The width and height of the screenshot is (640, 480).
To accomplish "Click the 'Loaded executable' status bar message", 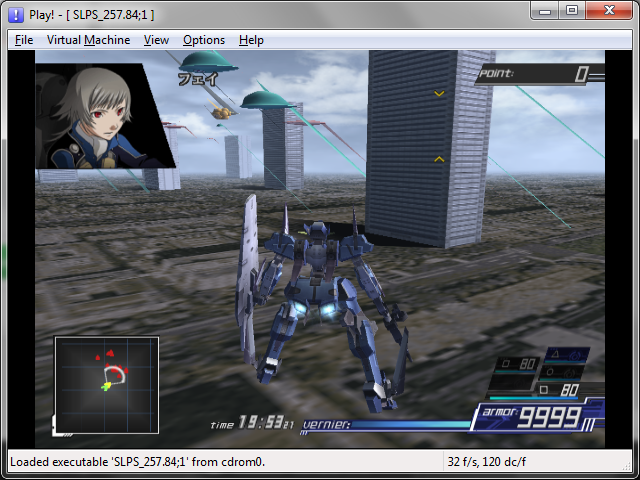I will (138, 462).
